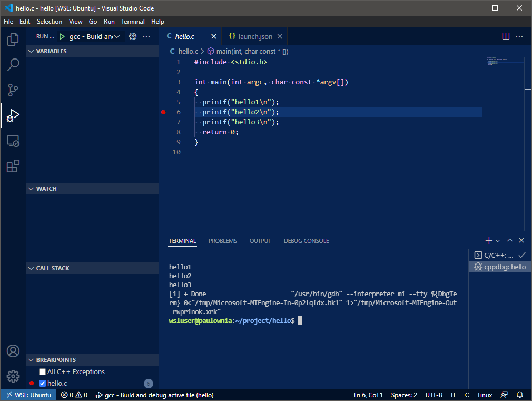This screenshot has height=401, width=532.
Task: Open errors and warnings count in status bar
Action: (x=74, y=395)
